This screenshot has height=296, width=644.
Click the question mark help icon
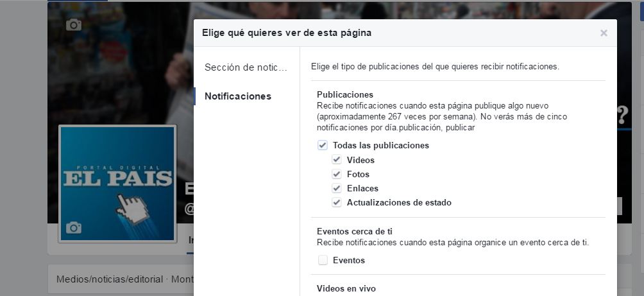pyautogui.click(x=622, y=115)
